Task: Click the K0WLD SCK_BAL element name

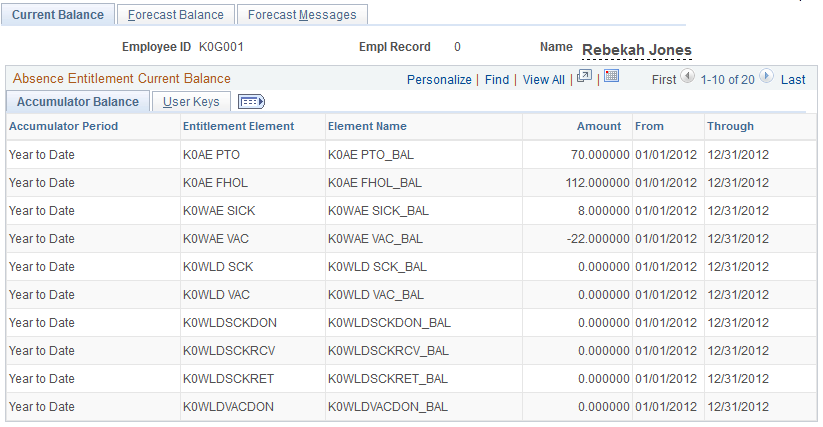Action: point(377,266)
